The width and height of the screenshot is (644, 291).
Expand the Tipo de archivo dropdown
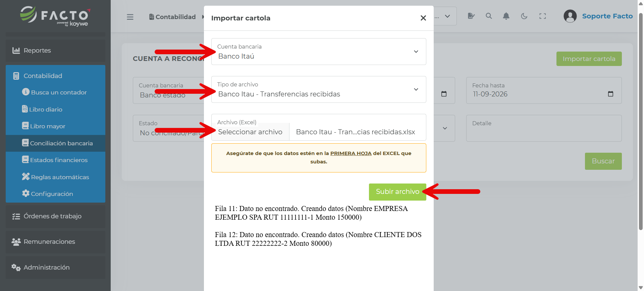416,89
